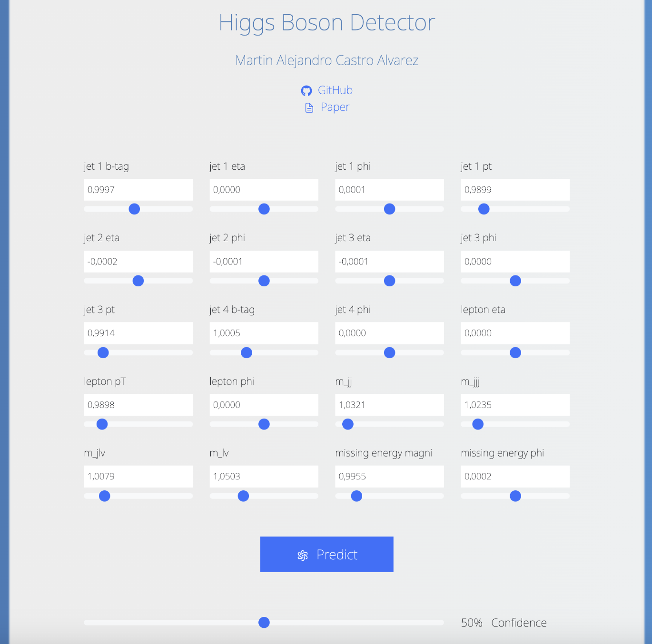Screen dimensions: 652x644
Task: Click the jet 4 b-tag value box
Action: [264, 333]
